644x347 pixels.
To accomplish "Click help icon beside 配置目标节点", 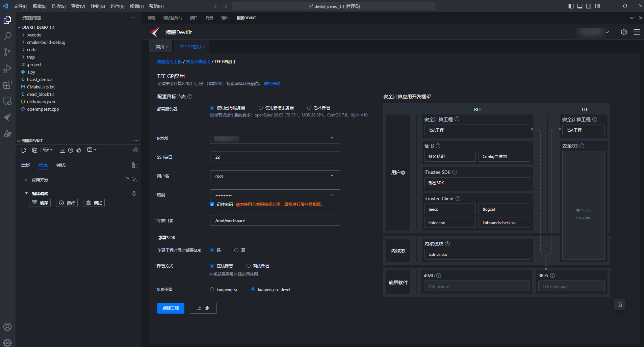I will 190,97.
